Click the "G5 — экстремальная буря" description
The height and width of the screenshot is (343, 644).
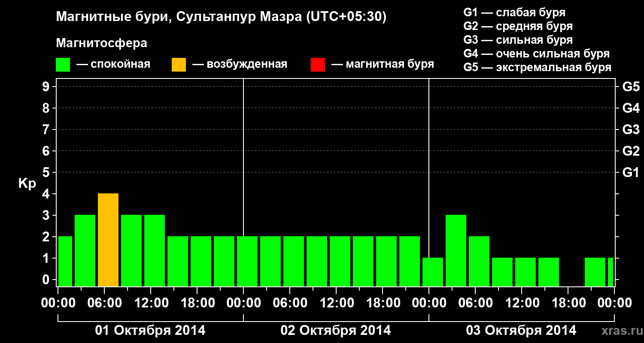[538, 67]
